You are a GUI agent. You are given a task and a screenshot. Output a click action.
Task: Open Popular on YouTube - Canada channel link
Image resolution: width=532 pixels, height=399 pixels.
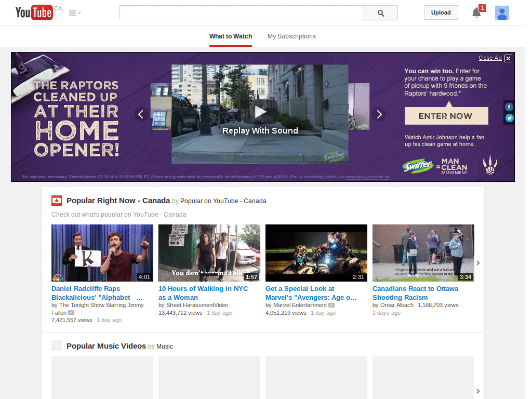tap(223, 201)
